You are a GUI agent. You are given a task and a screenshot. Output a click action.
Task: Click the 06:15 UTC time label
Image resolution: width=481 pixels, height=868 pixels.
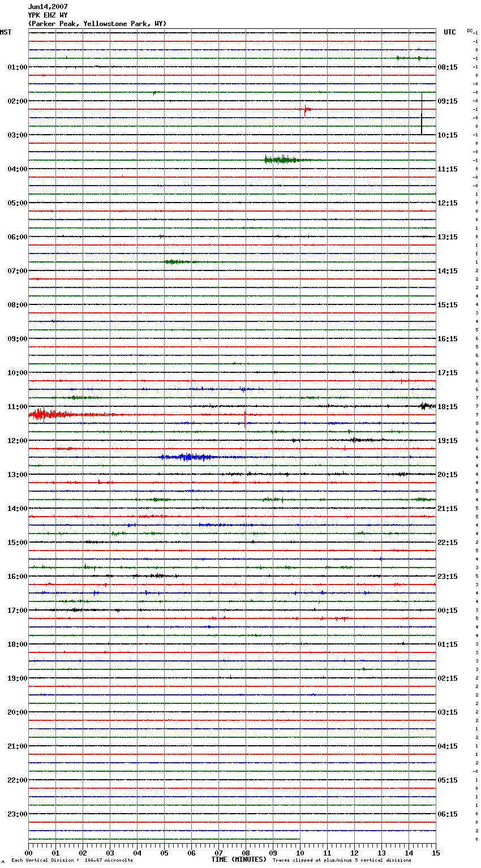tap(448, 814)
